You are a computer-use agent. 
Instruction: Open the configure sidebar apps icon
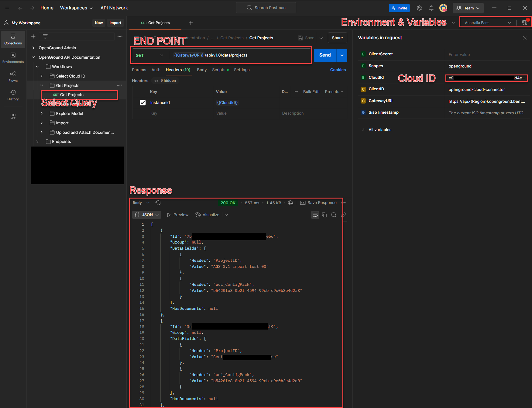pyautogui.click(x=13, y=116)
